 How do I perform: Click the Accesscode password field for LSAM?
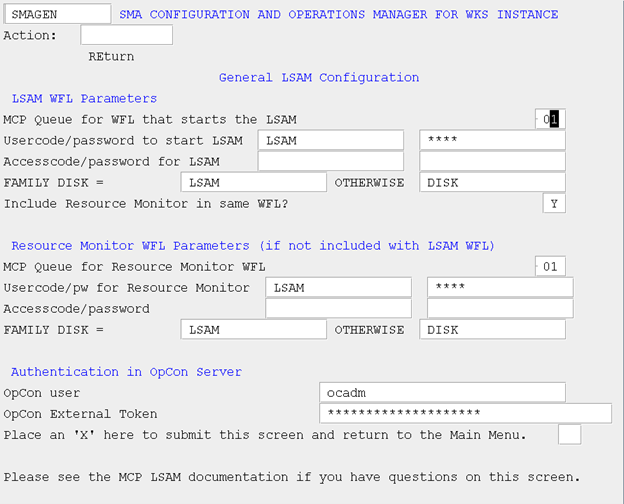pyautogui.click(x=492, y=161)
